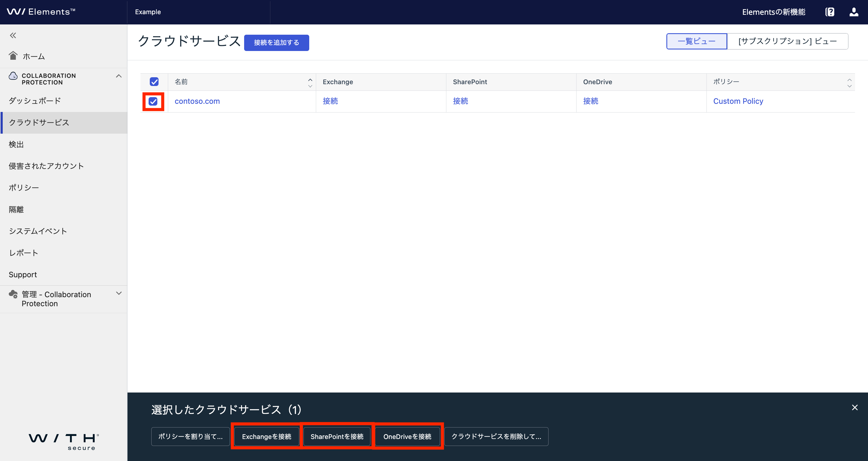Click the 接続を追加する button

[x=276, y=43]
